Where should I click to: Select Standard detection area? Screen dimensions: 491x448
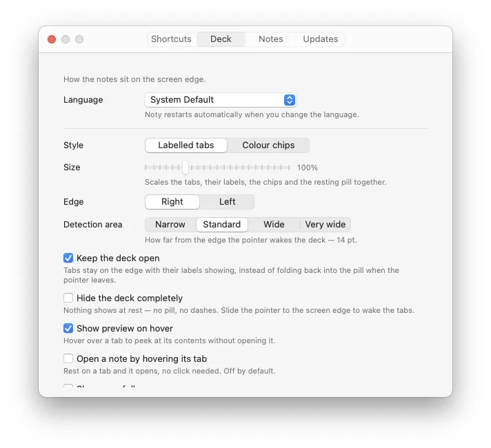[221, 225]
